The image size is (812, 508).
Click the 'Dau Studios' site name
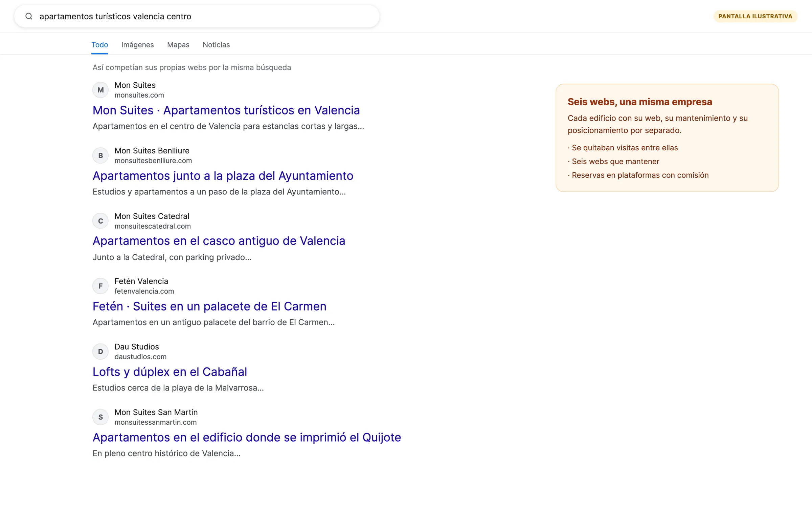click(137, 347)
